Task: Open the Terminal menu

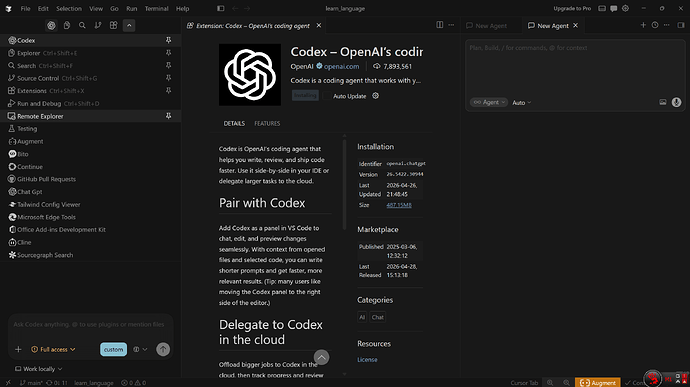Action: [156, 8]
